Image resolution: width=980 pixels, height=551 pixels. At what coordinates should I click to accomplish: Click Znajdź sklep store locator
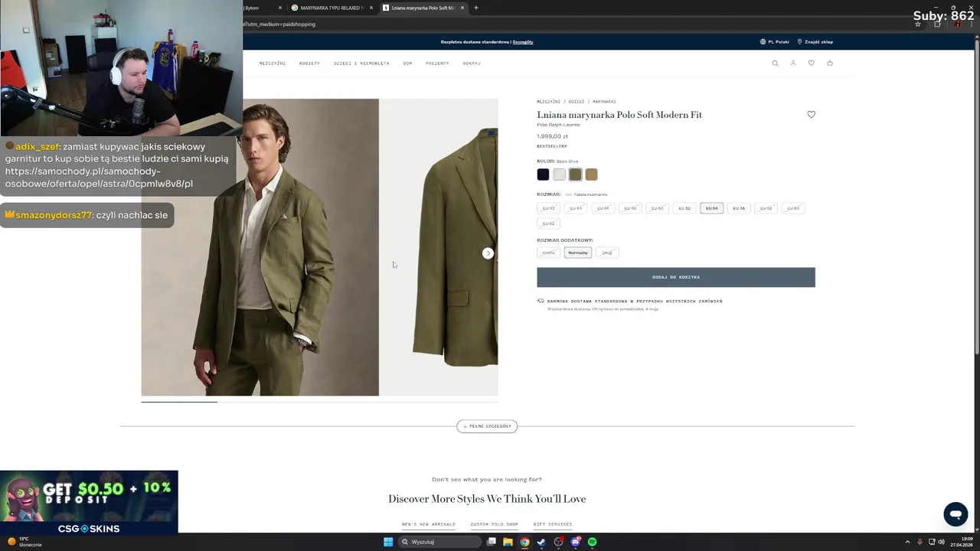click(815, 42)
